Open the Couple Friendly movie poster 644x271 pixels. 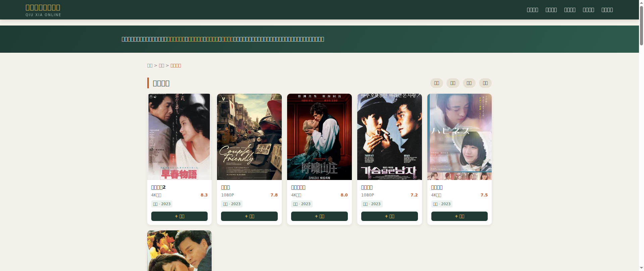pyautogui.click(x=249, y=137)
